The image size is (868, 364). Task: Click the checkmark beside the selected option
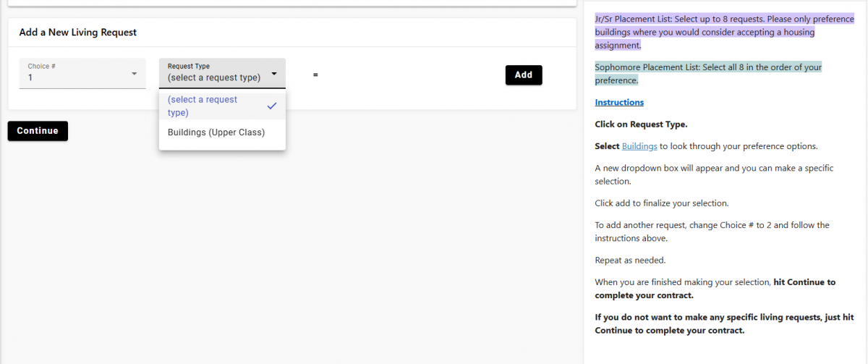(x=272, y=106)
